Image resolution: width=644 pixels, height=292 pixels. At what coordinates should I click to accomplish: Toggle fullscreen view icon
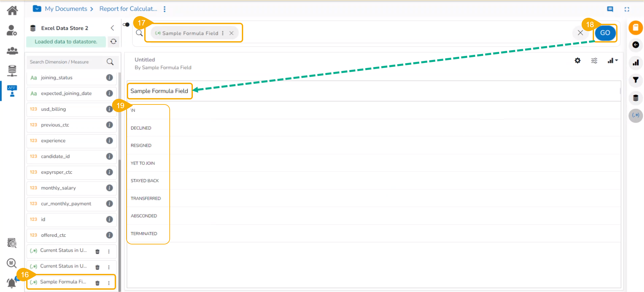pos(627,9)
